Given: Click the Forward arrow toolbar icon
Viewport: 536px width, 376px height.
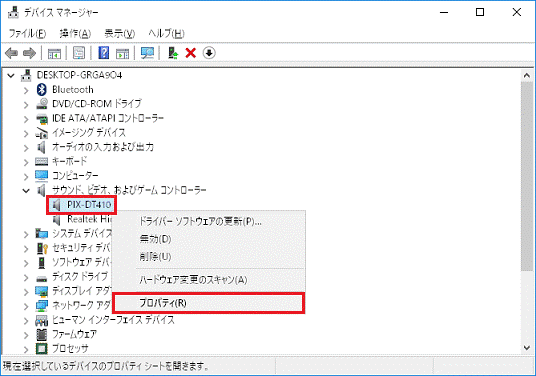Looking at the screenshot, I should click(29, 53).
